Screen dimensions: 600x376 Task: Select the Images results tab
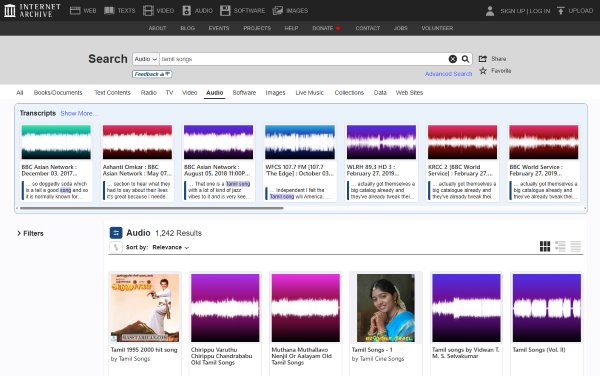(x=275, y=93)
